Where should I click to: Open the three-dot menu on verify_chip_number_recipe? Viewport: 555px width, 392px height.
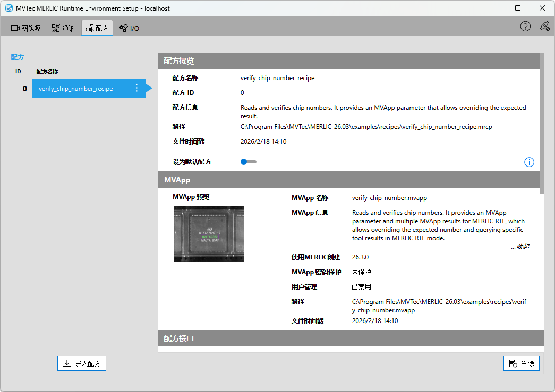tap(136, 88)
